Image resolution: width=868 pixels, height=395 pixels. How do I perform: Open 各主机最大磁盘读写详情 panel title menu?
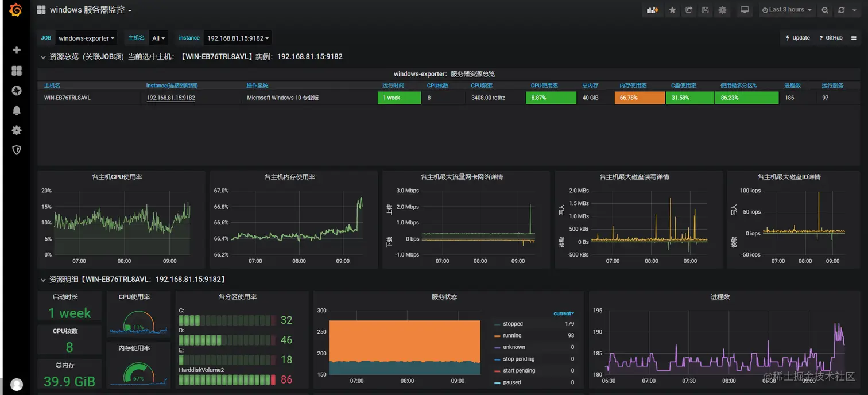[x=634, y=177]
